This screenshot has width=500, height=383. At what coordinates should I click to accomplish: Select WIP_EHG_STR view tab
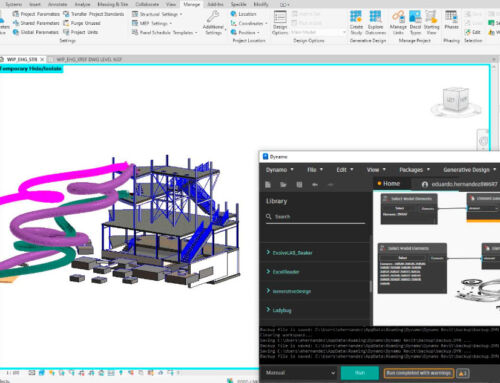pos(22,59)
